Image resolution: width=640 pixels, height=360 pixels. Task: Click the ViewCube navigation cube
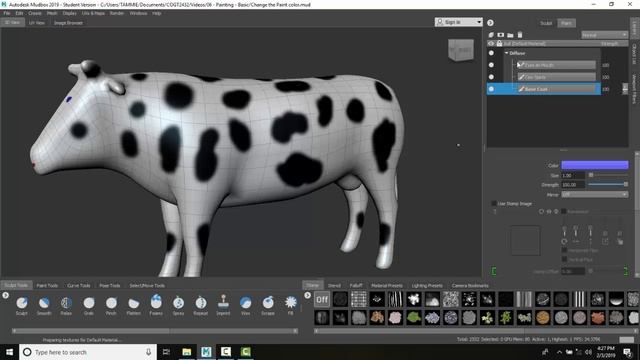(461, 50)
